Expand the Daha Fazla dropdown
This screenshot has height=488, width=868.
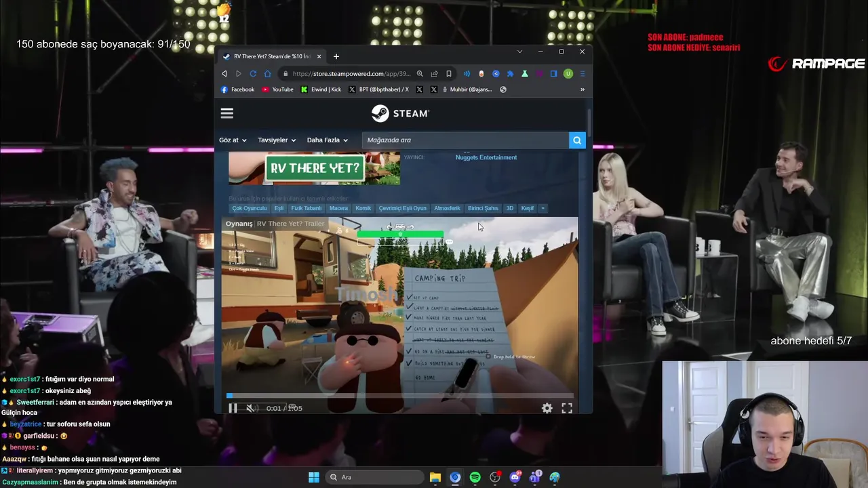coord(328,140)
